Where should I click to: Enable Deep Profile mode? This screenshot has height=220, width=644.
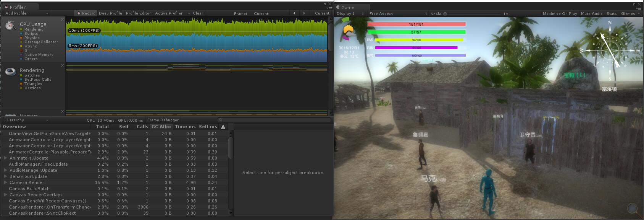[x=110, y=13]
